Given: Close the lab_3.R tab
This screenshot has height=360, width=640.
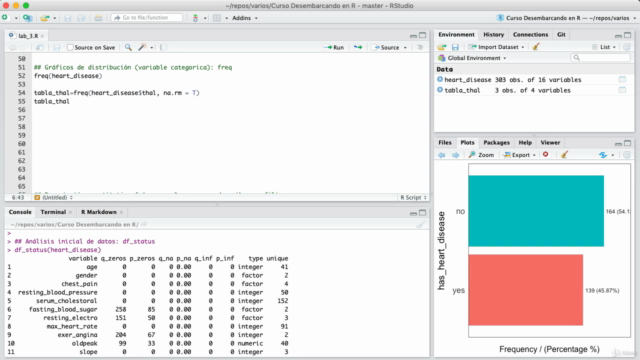Looking at the screenshot, I should coord(42,36).
